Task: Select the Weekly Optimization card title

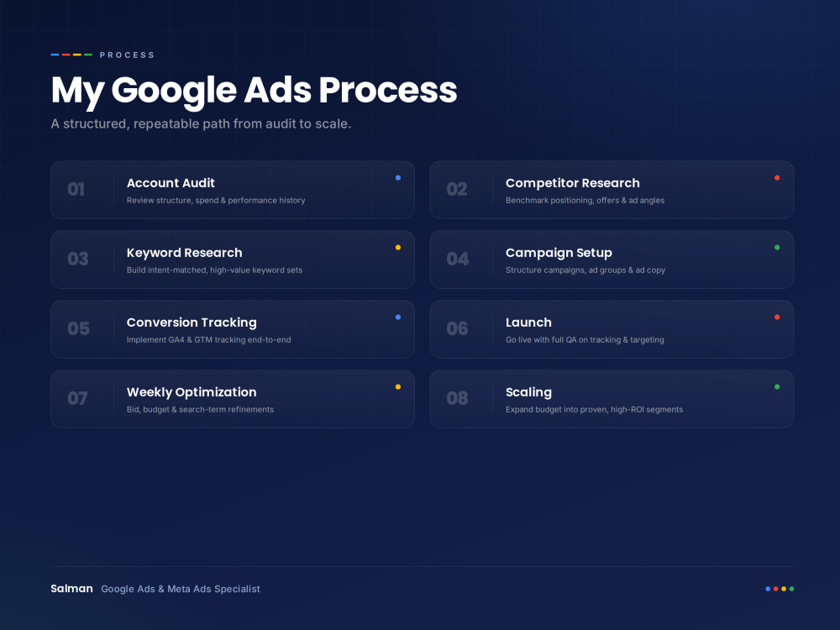Action: [192, 392]
